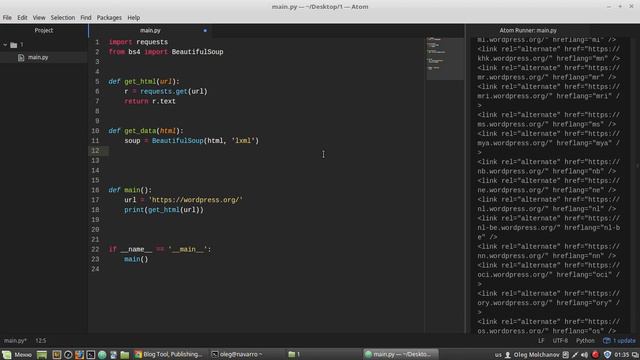Click the main.py file icon in tree
Viewport: 640px width, 360px height.
(x=21, y=58)
